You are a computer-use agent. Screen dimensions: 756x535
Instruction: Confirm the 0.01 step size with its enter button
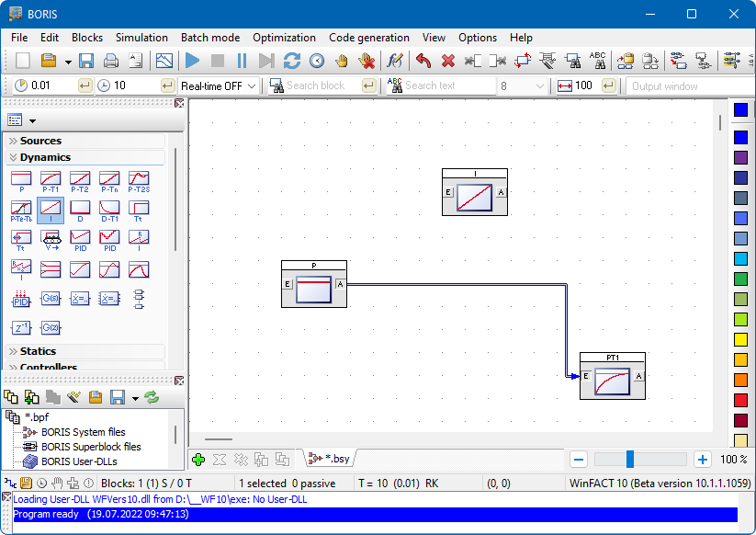click(85, 85)
